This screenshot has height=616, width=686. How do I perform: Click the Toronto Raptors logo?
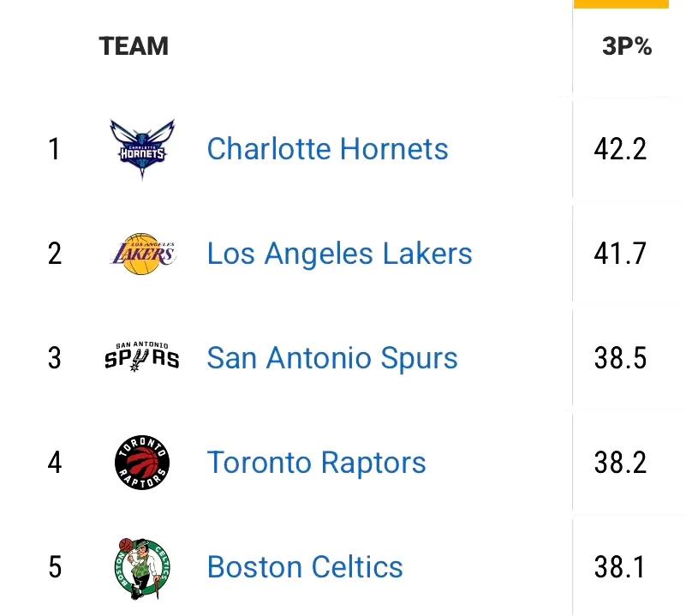point(142,463)
